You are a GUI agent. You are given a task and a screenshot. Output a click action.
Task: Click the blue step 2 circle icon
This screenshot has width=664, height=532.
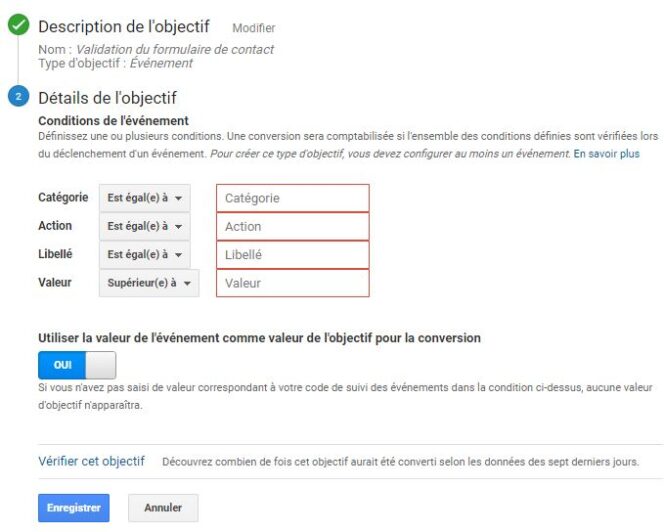18,97
